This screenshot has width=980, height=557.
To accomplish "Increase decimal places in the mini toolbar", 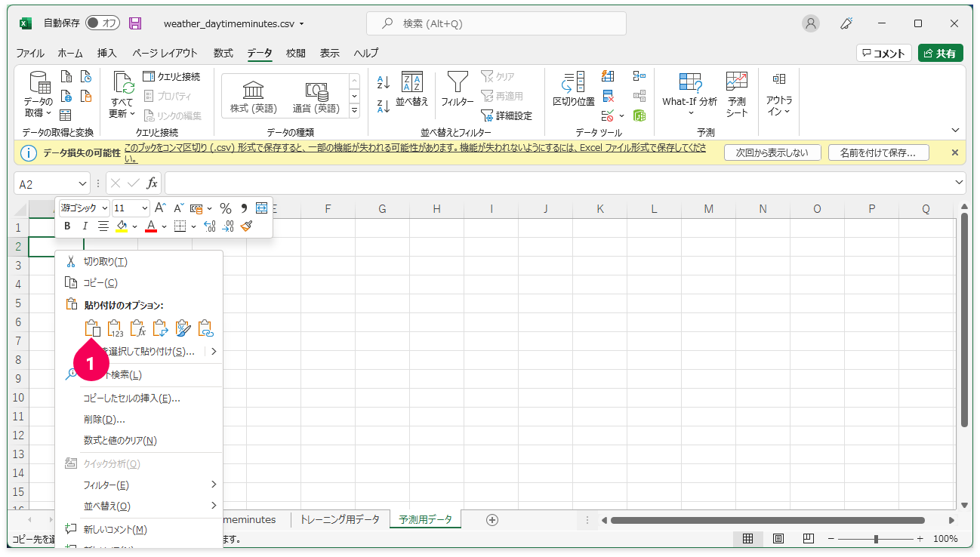I will 210,226.
